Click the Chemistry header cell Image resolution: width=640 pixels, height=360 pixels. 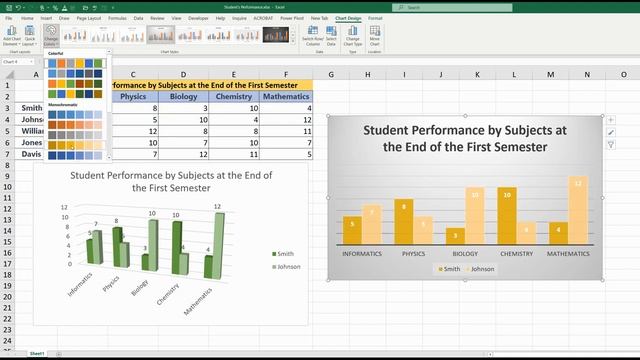coord(233,97)
